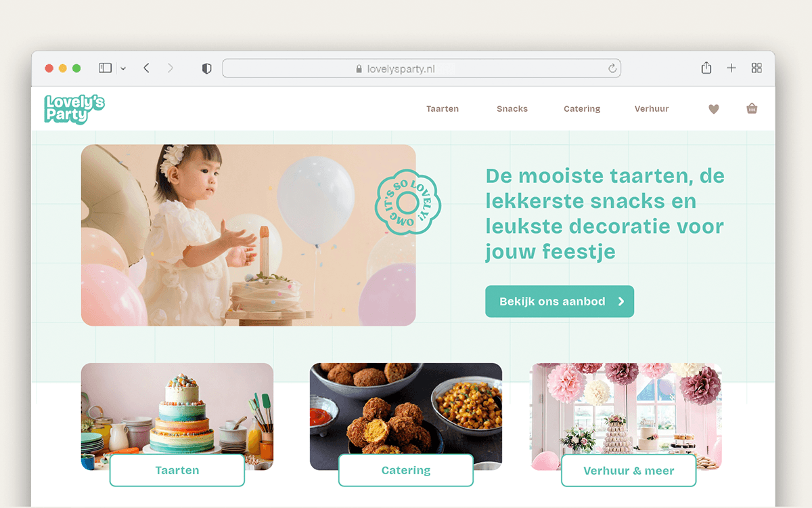Screen dimensions: 812x508
Task: Select the Taarten category button
Action: [177, 470]
